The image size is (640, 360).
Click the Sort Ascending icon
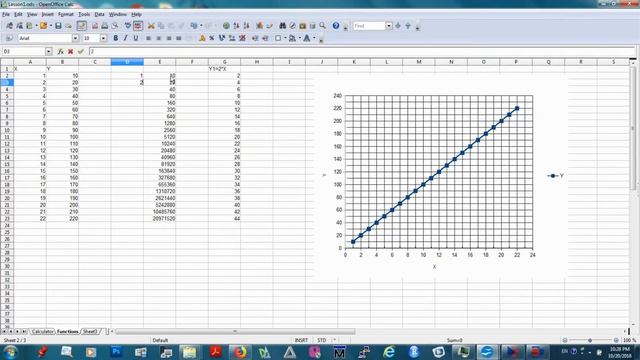[x=236, y=26]
